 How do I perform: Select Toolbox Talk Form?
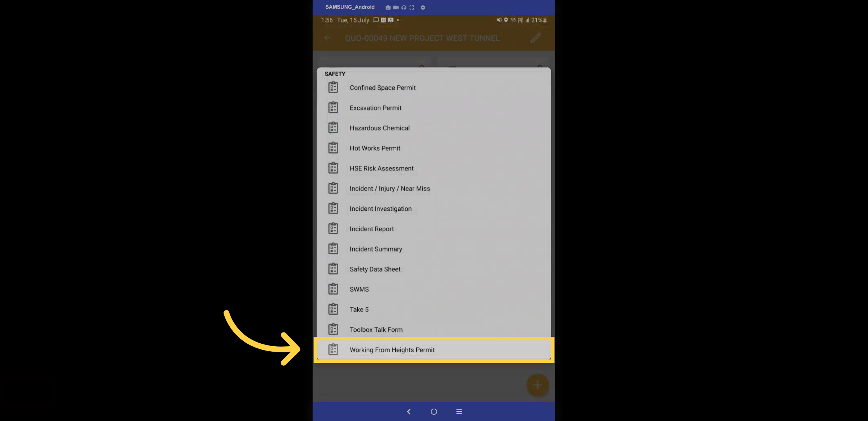(434, 330)
